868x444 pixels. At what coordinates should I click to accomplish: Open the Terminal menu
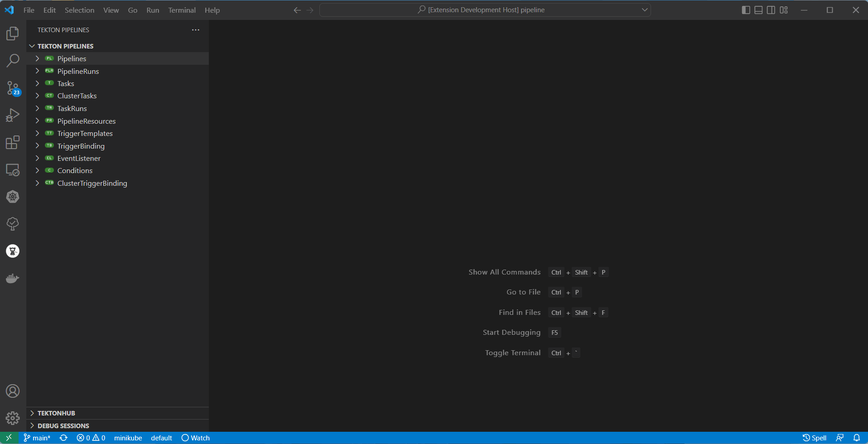pyautogui.click(x=182, y=10)
